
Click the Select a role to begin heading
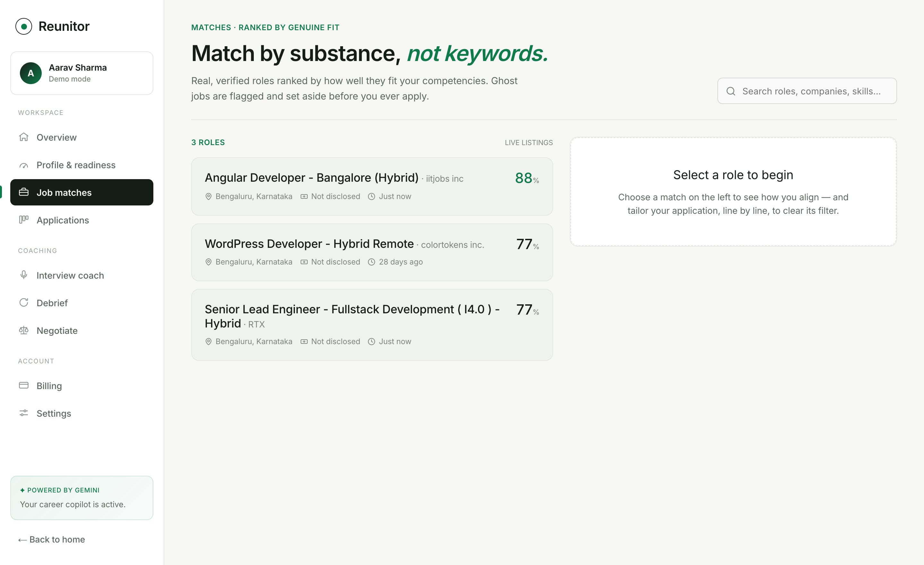pos(733,175)
